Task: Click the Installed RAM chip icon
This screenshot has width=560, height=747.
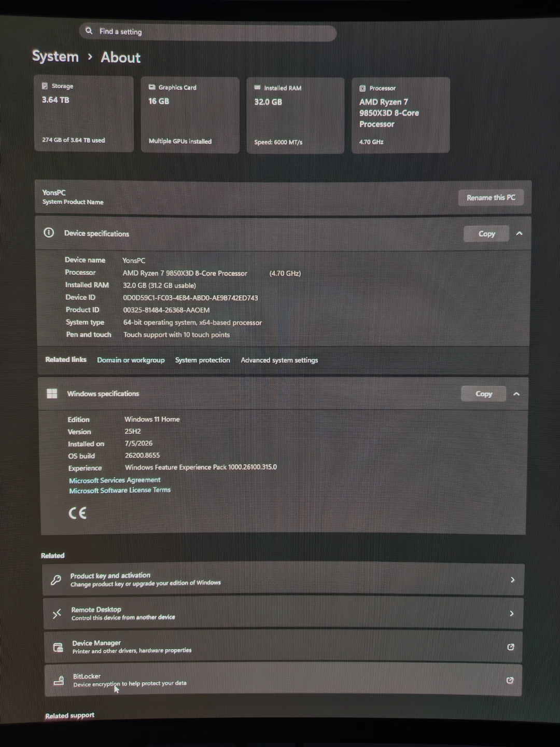Action: [x=258, y=88]
